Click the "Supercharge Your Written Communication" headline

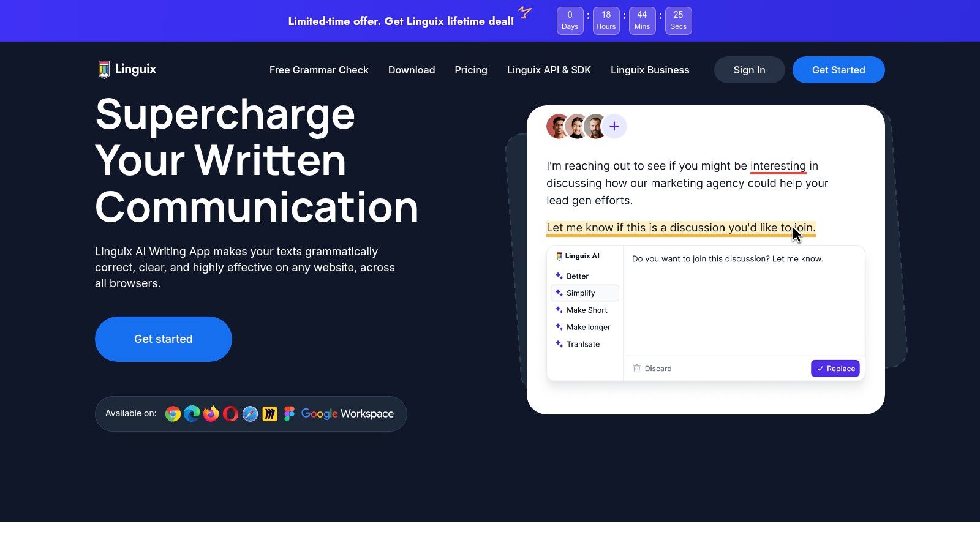pyautogui.click(x=257, y=160)
